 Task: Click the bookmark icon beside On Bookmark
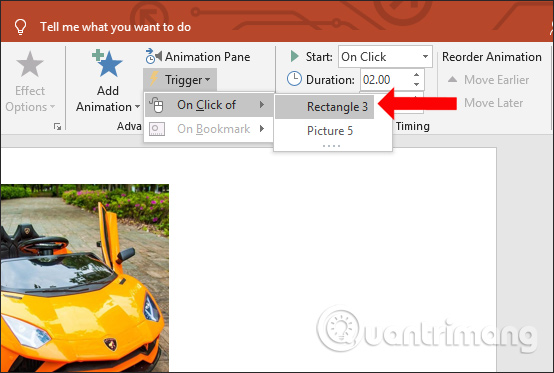[157, 129]
